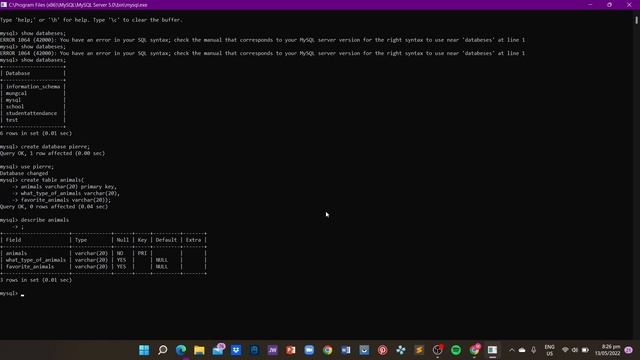Open Wi-Fi network tray icon
640x360 pixels.
tap(565, 350)
